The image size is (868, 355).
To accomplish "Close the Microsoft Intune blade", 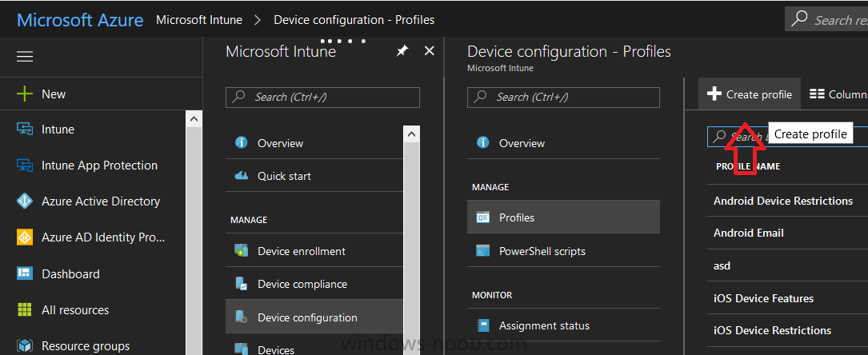I will click(x=429, y=51).
